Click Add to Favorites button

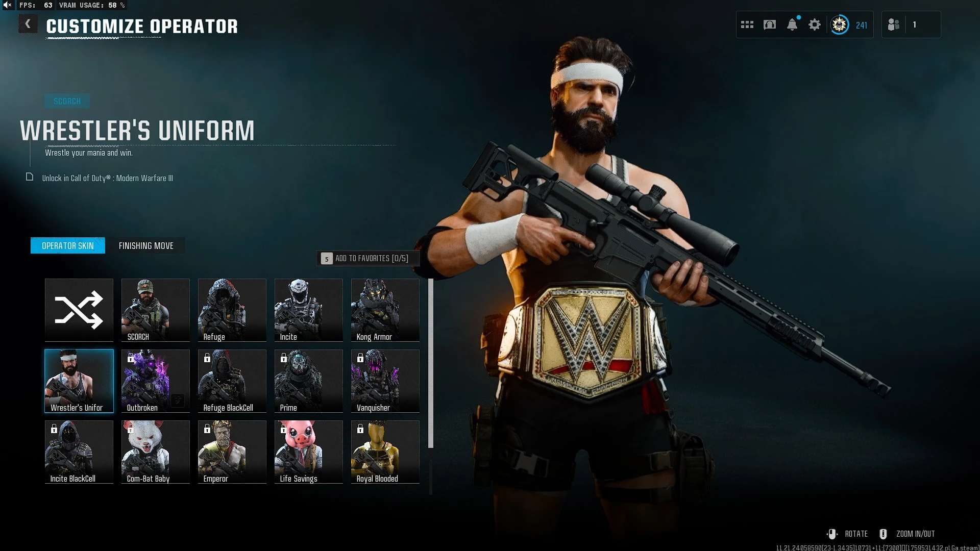[368, 259]
